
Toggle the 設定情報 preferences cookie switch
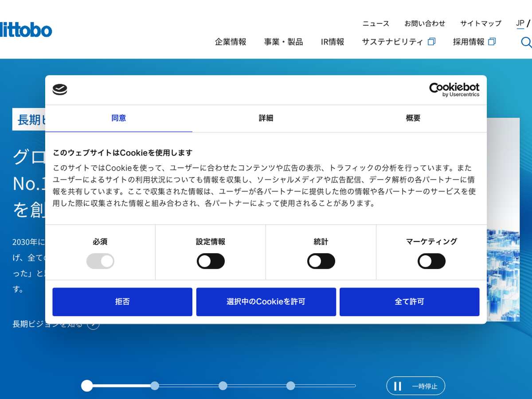[211, 261]
